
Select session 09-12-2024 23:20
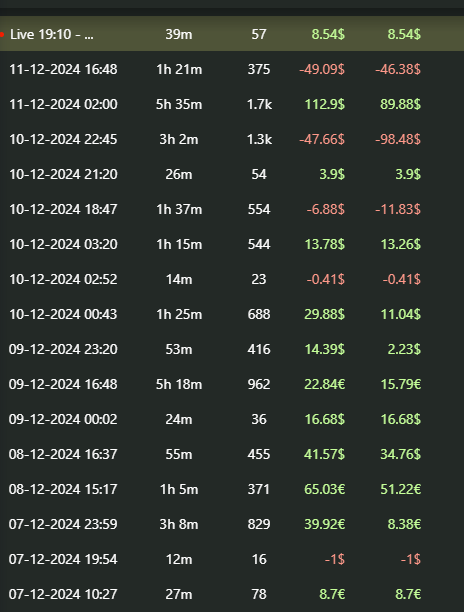232,349
